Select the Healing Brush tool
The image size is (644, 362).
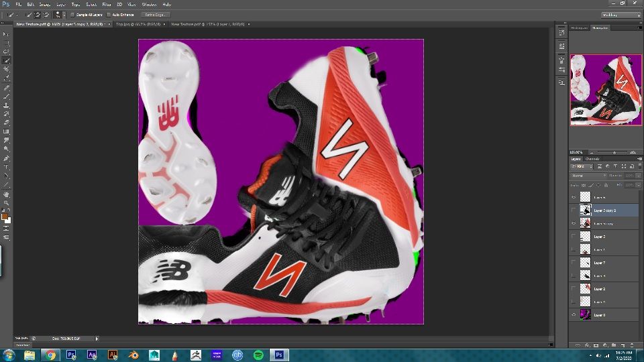pos(6,88)
